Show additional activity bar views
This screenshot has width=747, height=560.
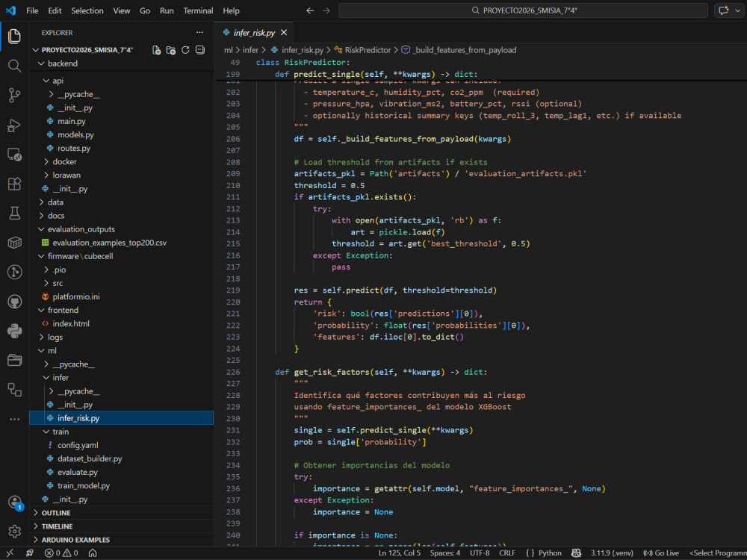pos(14,420)
